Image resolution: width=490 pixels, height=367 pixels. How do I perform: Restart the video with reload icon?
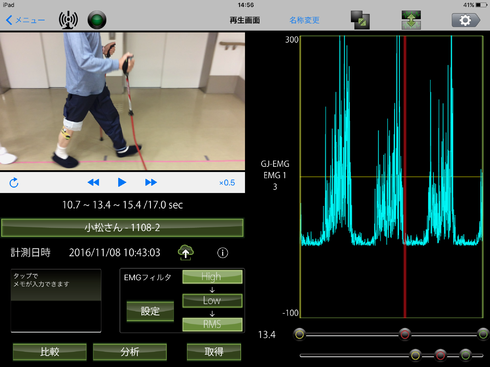pos(14,183)
